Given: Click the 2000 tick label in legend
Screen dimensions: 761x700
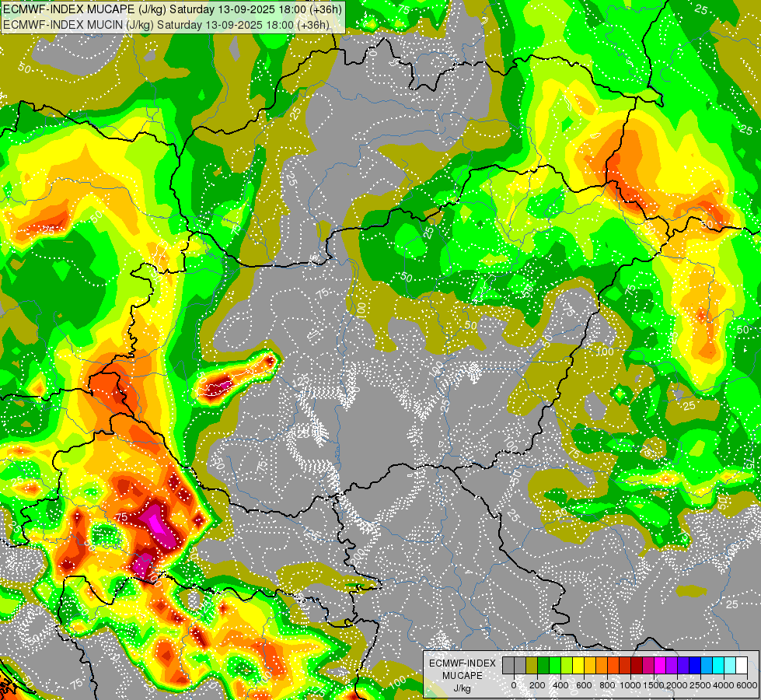Looking at the screenshot, I should (676, 685).
